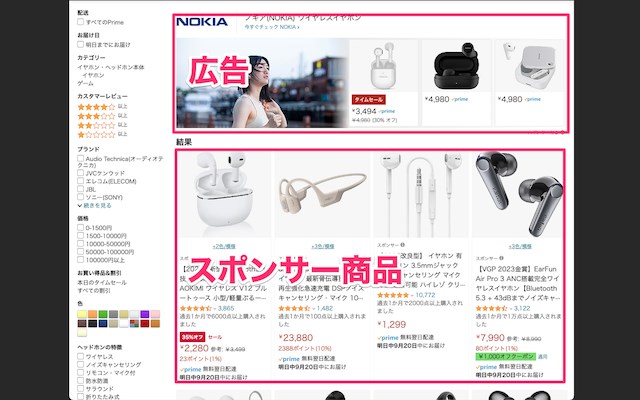Viewport: 640px width, 400px height.
Task: Open the イヤホン・ヘッドホン本体 category
Action: (x=111, y=67)
